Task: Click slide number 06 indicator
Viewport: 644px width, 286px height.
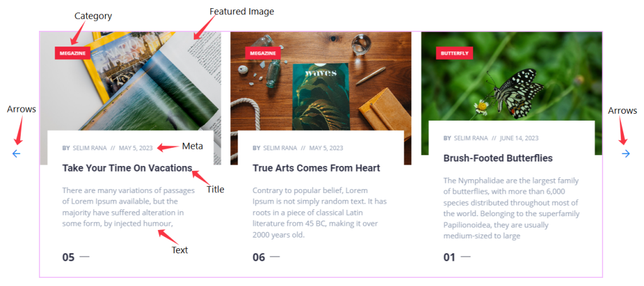Action: 258,257
